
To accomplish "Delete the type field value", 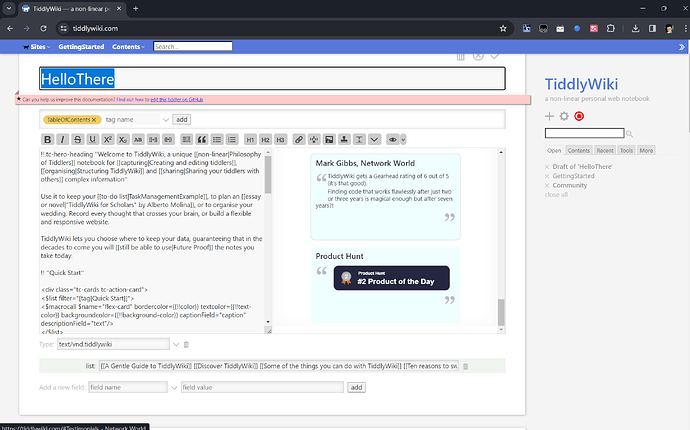I will tap(186, 345).
